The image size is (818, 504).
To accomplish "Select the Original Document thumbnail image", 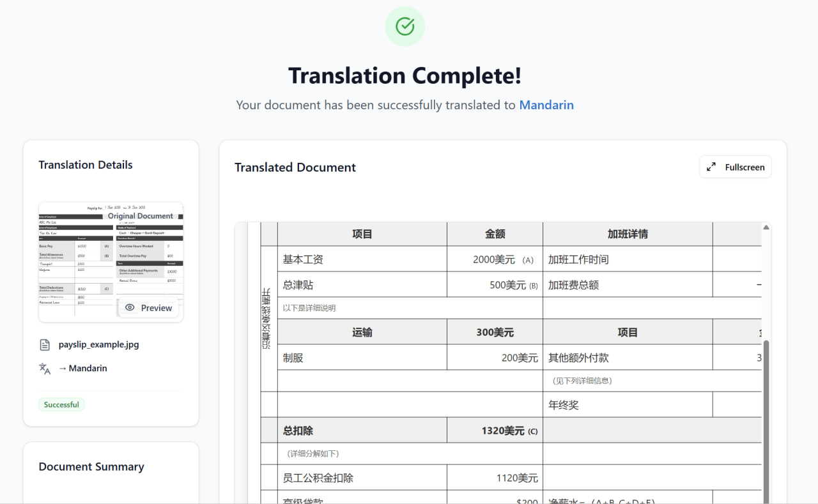I will (111, 256).
